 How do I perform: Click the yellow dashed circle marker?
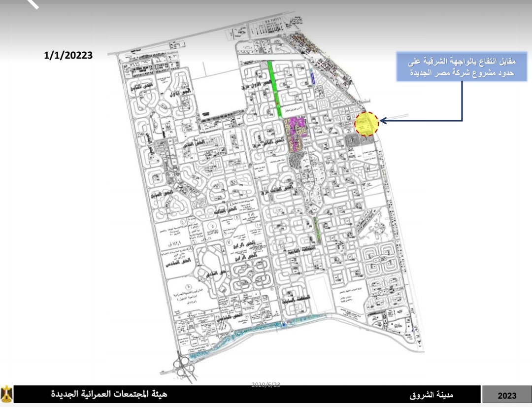(366, 124)
